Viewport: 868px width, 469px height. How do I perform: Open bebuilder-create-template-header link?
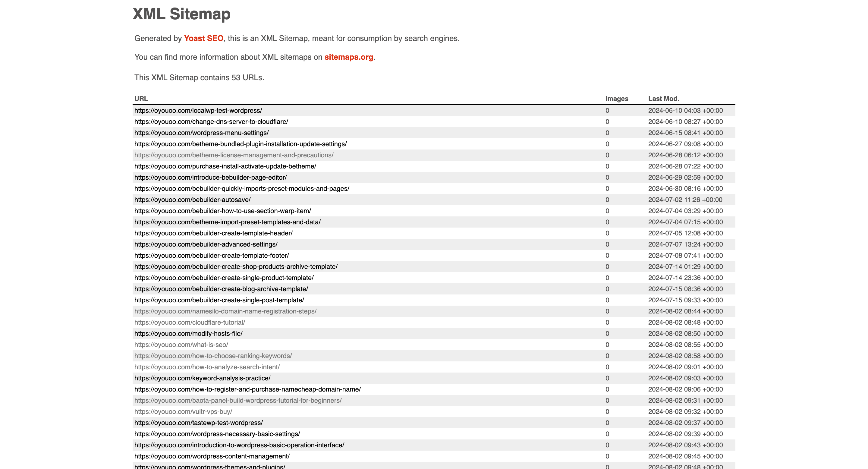coord(214,233)
